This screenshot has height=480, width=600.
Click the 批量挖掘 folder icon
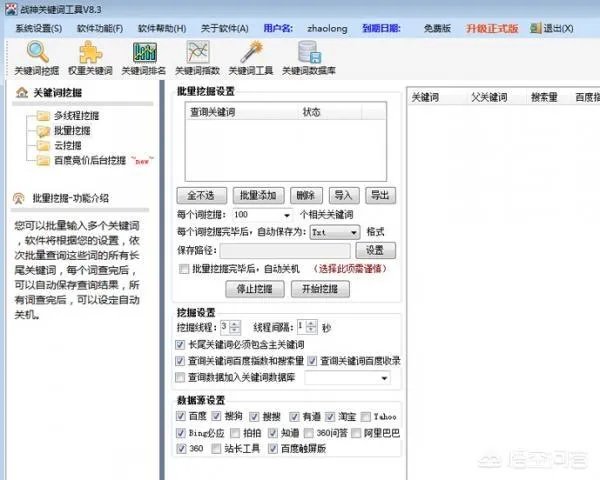[43, 131]
